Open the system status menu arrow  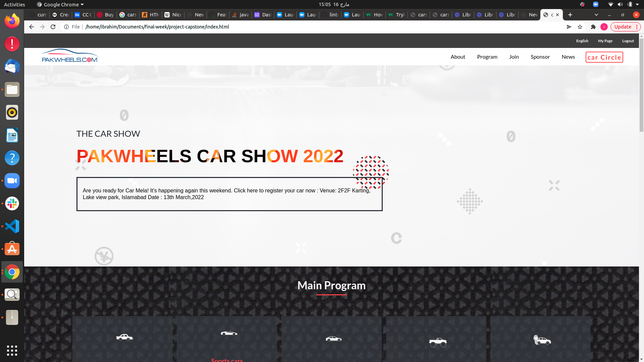(637, 4)
